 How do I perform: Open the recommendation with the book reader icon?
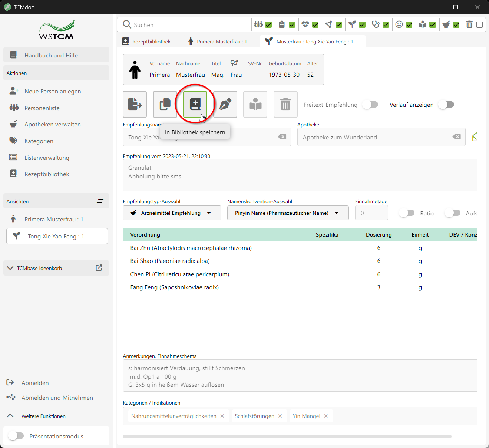[255, 104]
